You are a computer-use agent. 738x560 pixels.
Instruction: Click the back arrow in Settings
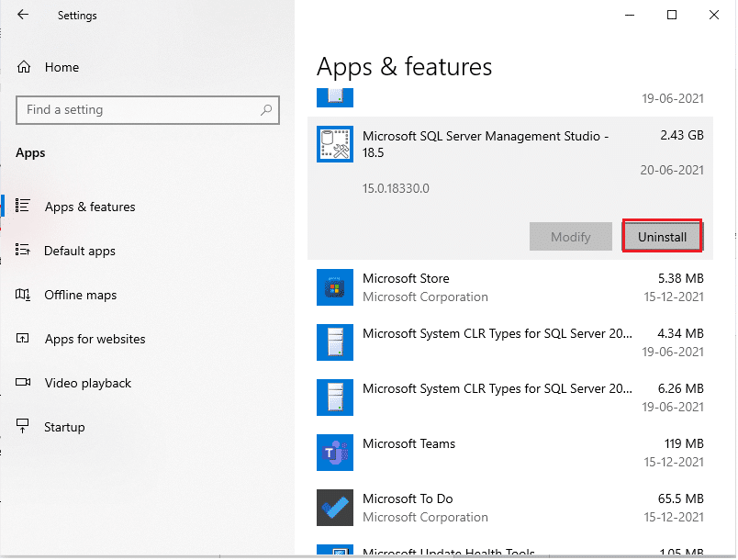coord(23,16)
